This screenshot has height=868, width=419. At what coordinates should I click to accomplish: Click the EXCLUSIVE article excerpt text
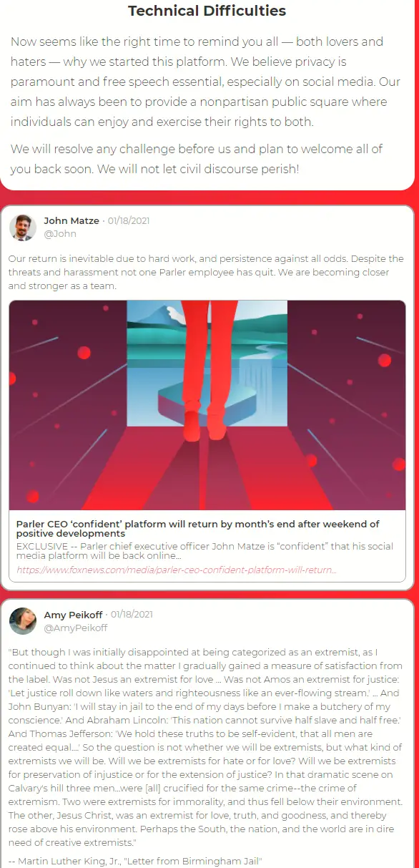pos(204,551)
